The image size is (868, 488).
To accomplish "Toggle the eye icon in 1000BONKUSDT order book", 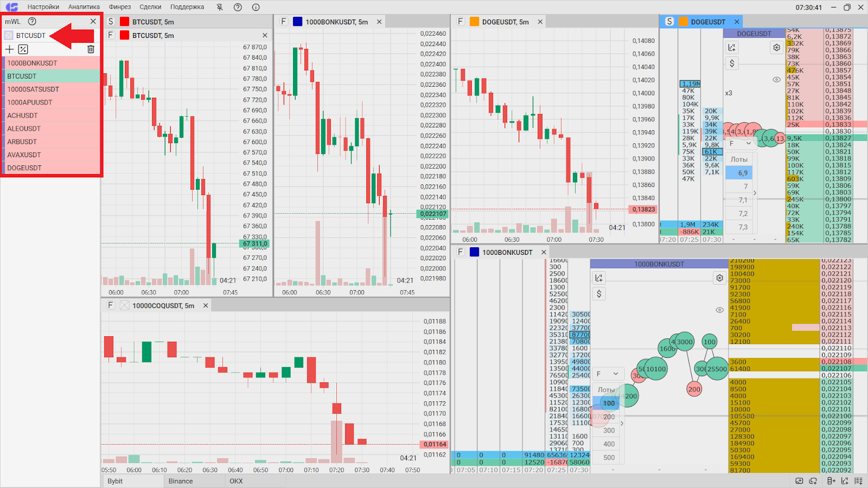I will point(719,310).
